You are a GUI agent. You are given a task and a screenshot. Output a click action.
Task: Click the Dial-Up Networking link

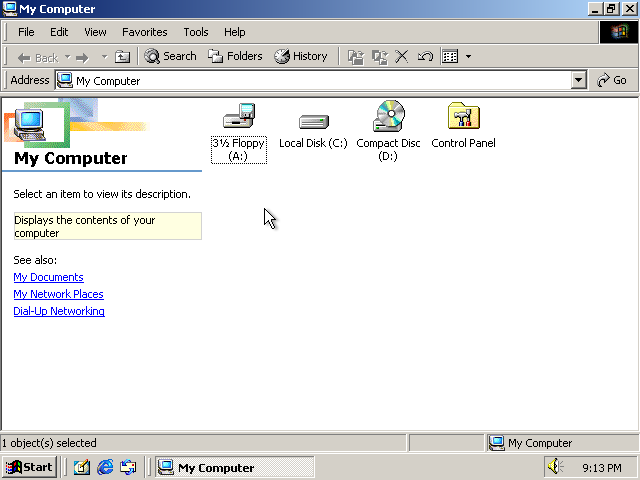coord(59,311)
